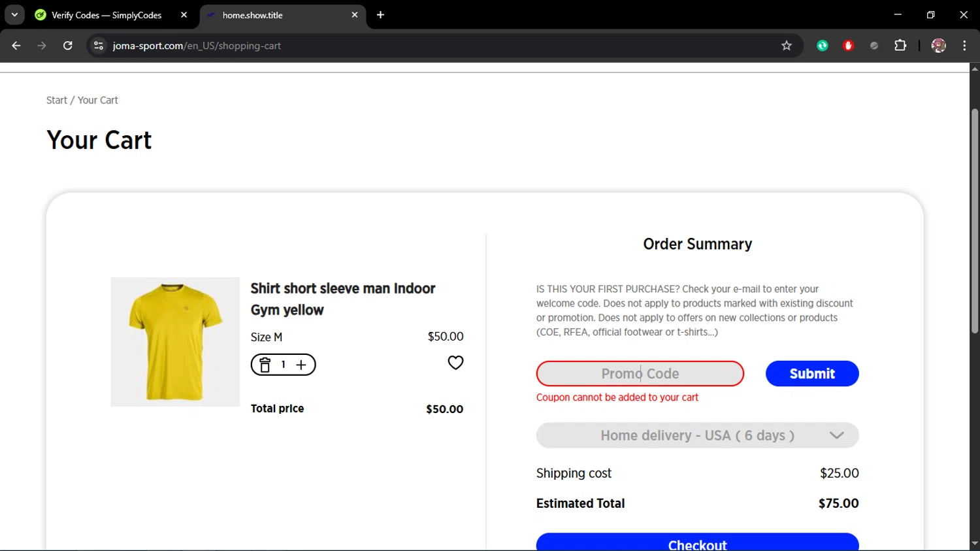Proceed with the Checkout button
This screenshot has height=551, width=980.
(697, 543)
